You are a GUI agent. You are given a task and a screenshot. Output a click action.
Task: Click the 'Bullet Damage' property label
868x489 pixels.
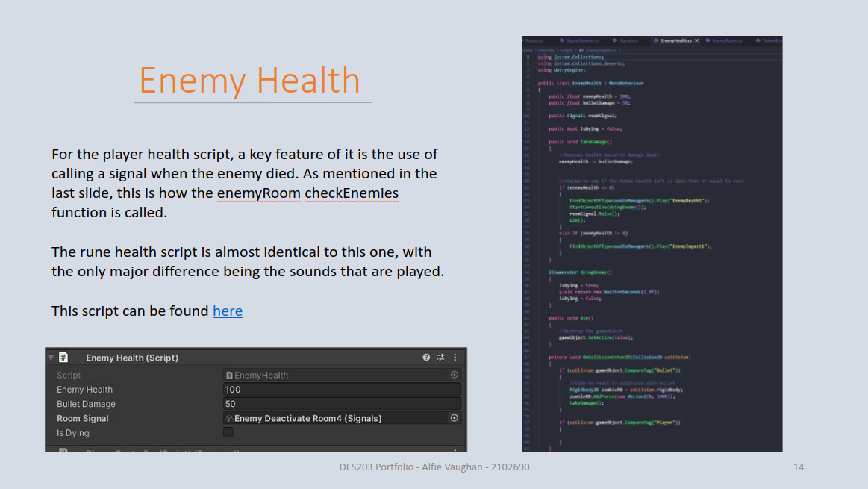86,404
